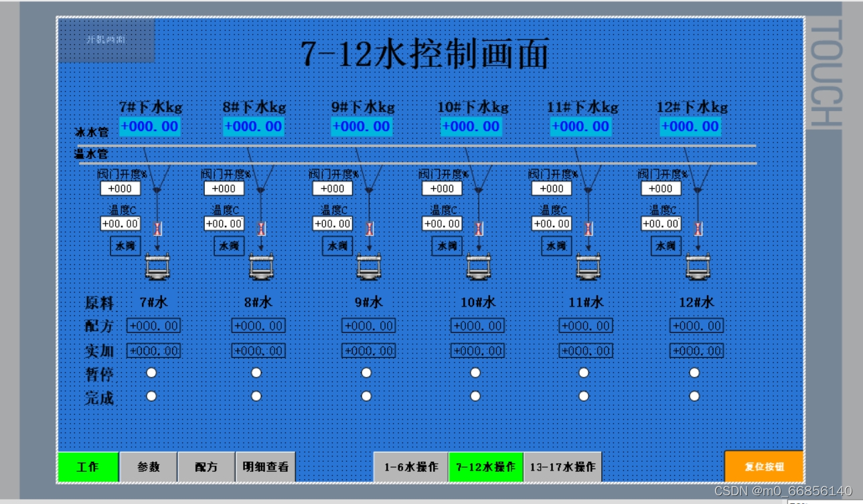Click the 暂停 indicator for 12#水
This screenshot has height=504, width=863.
[694, 372]
